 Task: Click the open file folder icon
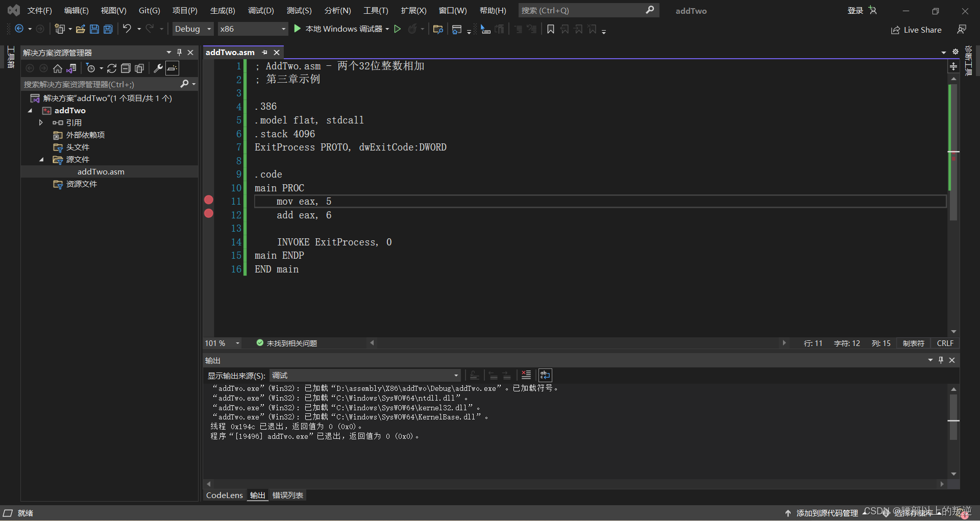[80, 29]
